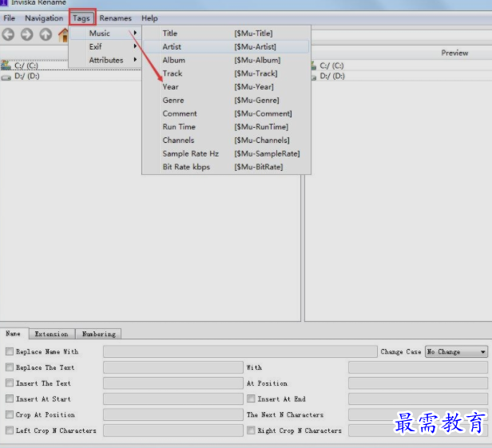Click the With replacement text field
This screenshot has height=448, width=492.
(x=418, y=367)
